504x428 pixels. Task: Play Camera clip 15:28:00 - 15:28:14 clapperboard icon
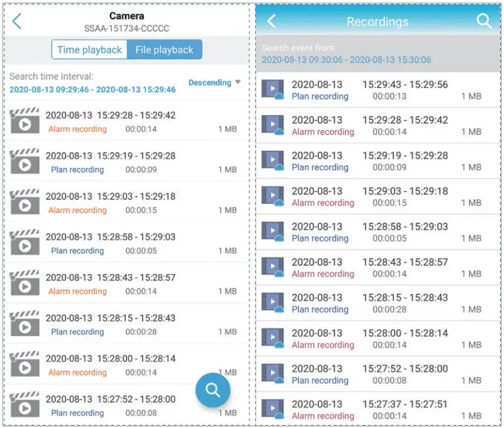click(25, 364)
